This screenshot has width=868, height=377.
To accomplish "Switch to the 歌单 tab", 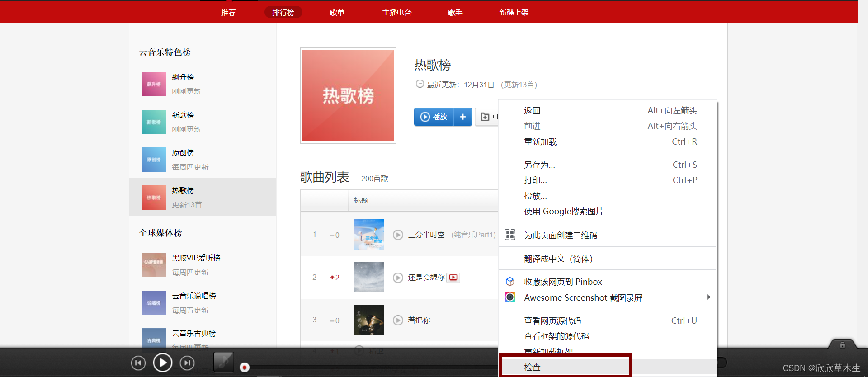I will click(x=337, y=12).
